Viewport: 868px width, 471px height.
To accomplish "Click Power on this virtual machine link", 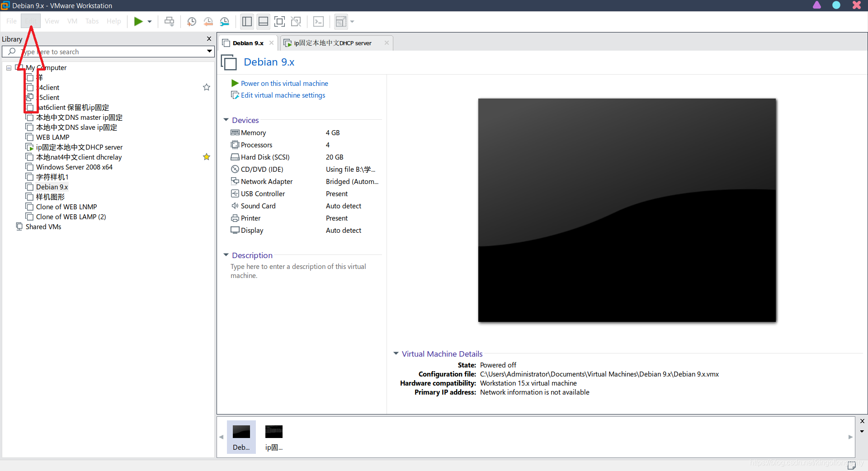I will (x=284, y=83).
